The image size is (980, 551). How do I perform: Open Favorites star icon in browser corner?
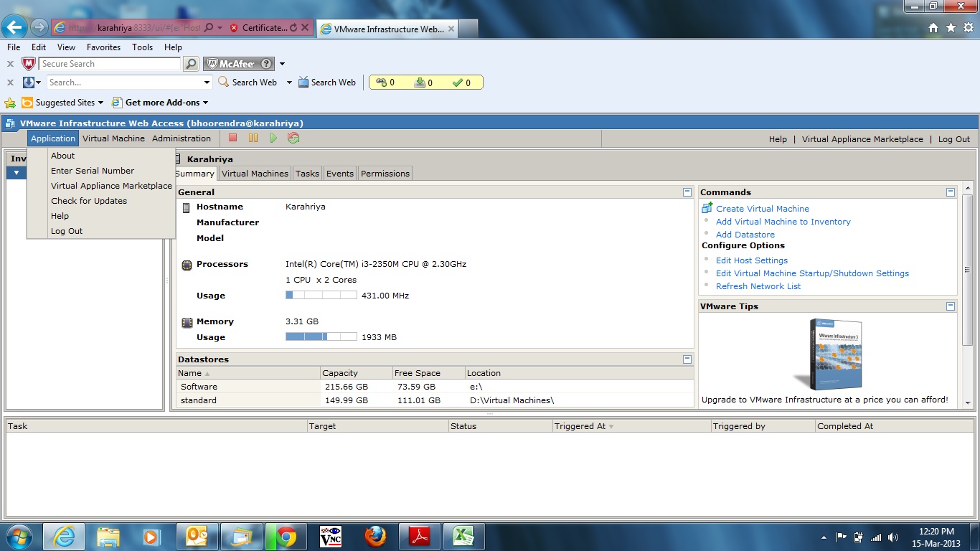click(x=951, y=27)
